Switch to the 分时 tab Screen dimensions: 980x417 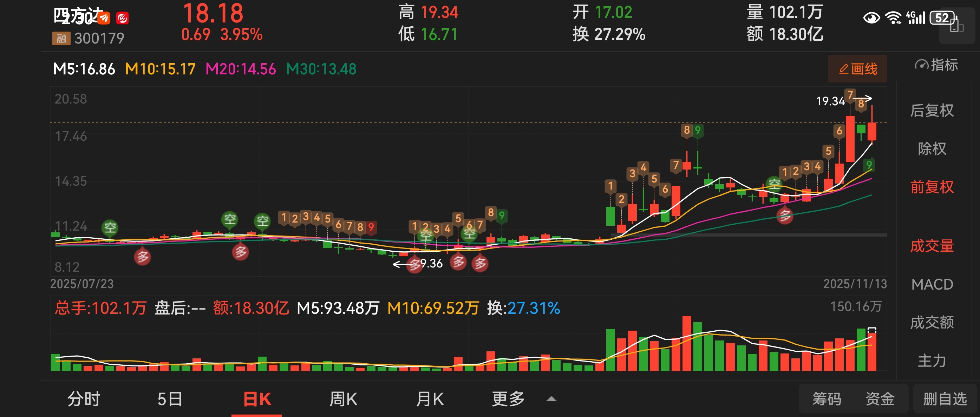[84, 399]
